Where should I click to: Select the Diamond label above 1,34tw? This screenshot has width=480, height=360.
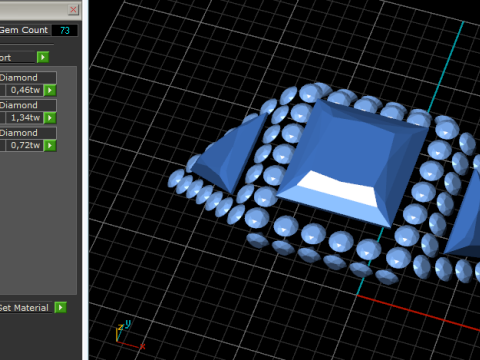point(28,105)
